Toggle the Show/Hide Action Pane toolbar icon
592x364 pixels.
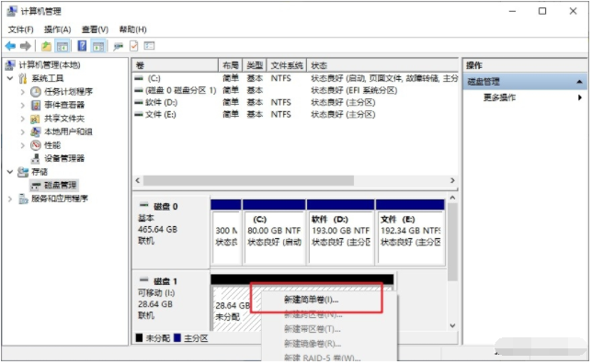(x=98, y=46)
